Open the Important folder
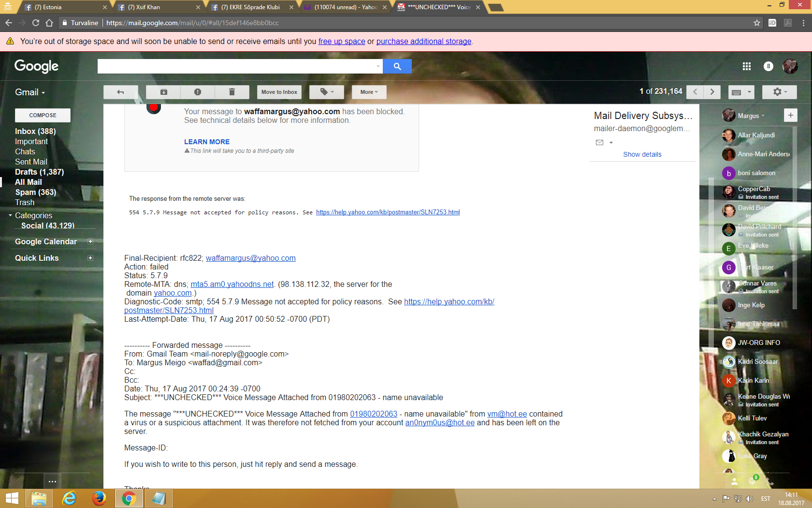This screenshot has width=812, height=508. click(31, 141)
